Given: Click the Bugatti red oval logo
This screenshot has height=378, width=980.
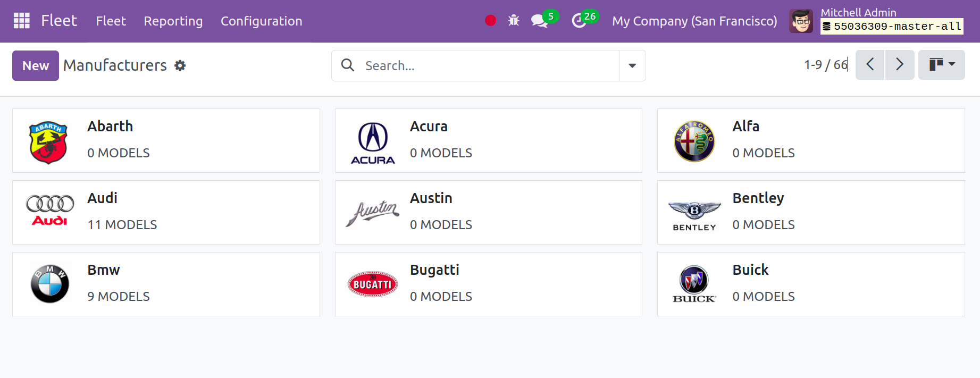Looking at the screenshot, I should click(x=373, y=284).
